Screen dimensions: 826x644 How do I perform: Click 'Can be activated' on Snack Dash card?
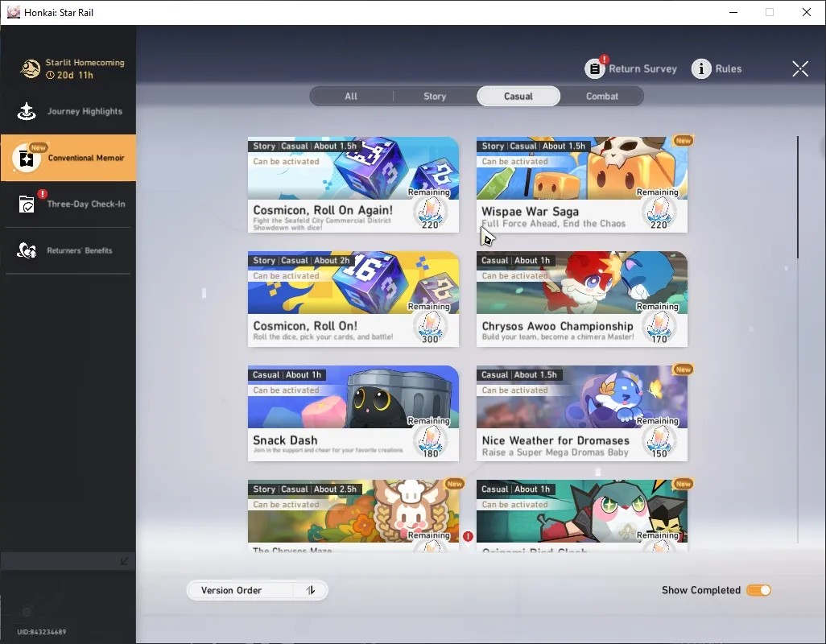[286, 390]
